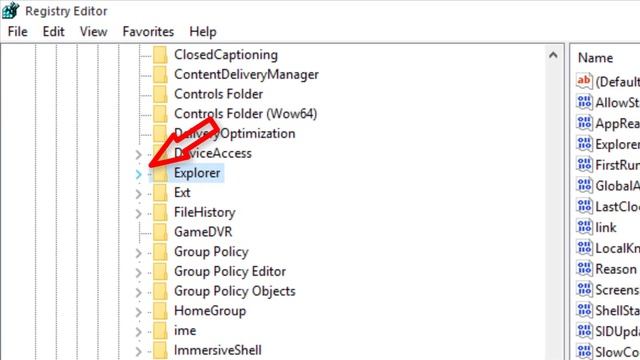Select the Explorer key
The width and height of the screenshot is (640, 360).
pos(197,173)
